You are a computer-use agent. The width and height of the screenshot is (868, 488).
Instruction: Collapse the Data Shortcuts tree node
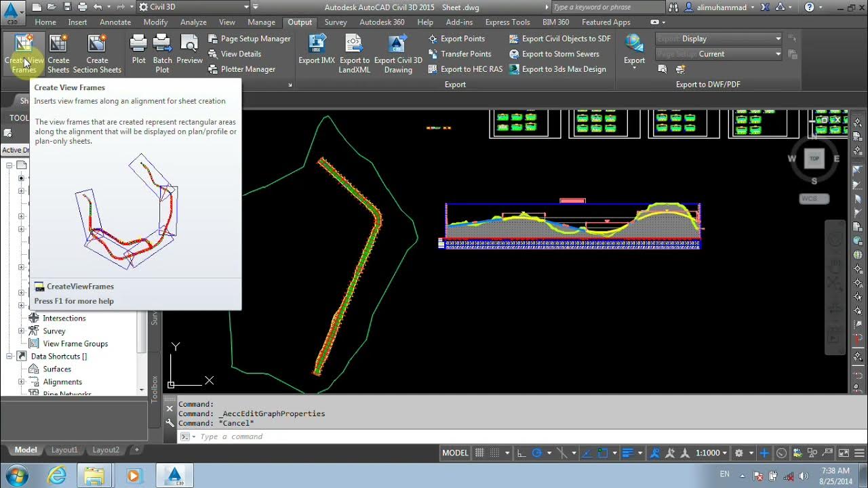[9, 356]
